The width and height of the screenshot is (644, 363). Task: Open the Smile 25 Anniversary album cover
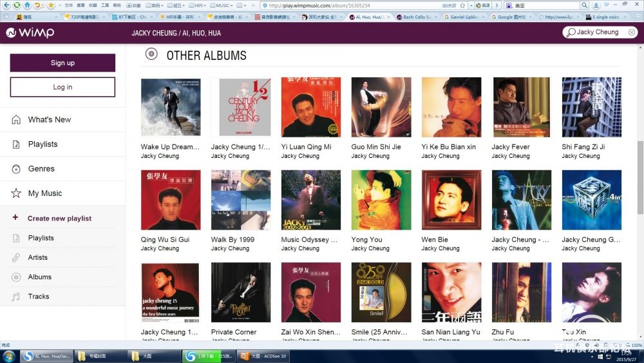(x=381, y=292)
